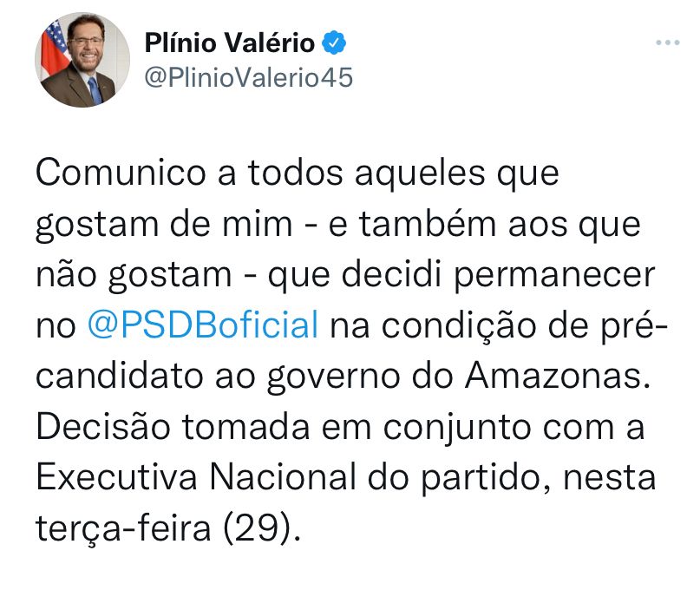The height and width of the screenshot is (590, 700).
Task: Click the word nesta ending the line
Action: pyautogui.click(x=610, y=477)
